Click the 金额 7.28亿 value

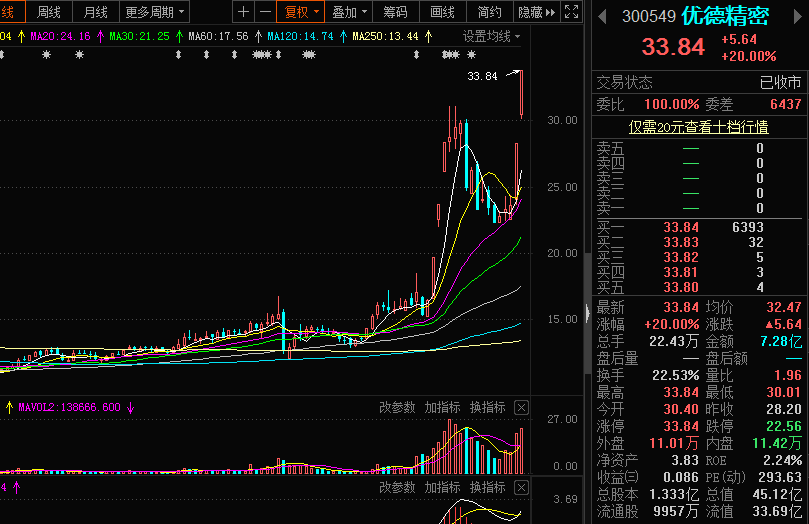click(x=781, y=341)
